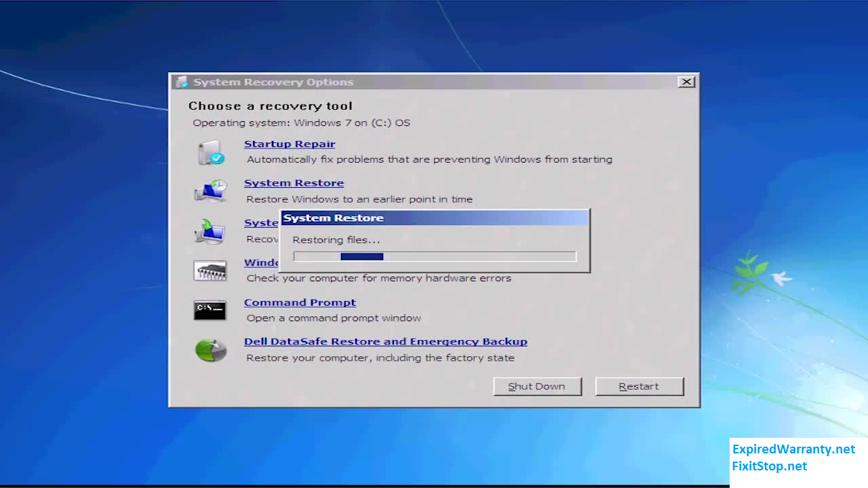
Task: Click the Windows Memory Diagnostic chip icon
Action: click(x=210, y=270)
